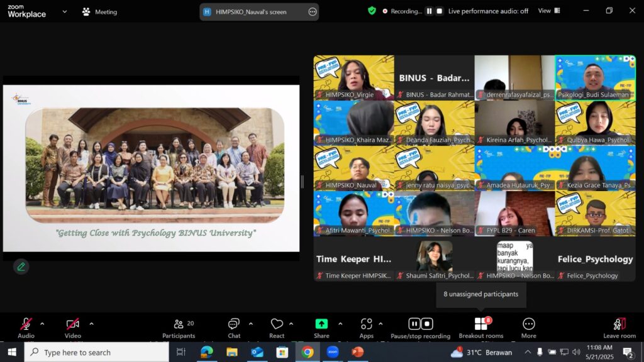Open volume control in system tray
The image size is (644, 362).
[x=576, y=352]
